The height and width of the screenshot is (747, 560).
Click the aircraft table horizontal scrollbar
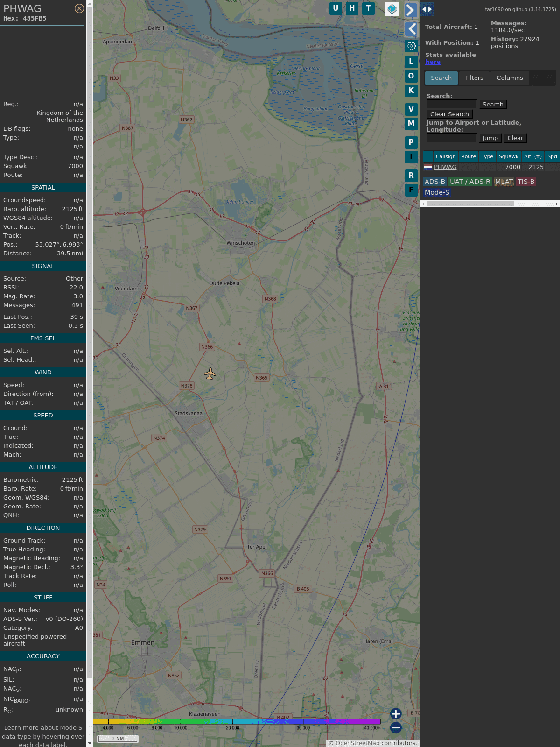click(470, 204)
